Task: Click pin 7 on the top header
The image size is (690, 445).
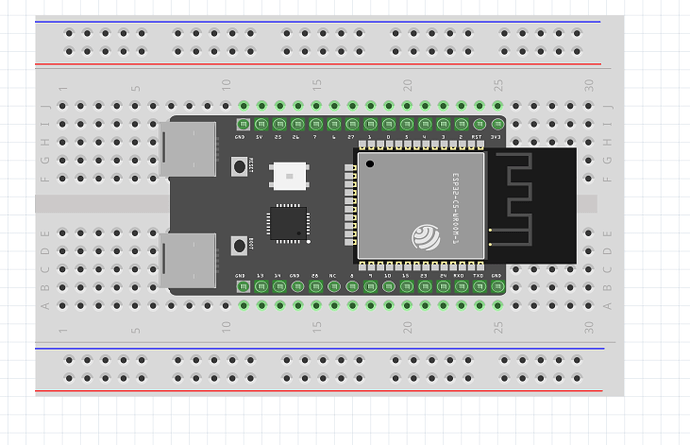Action: click(316, 125)
